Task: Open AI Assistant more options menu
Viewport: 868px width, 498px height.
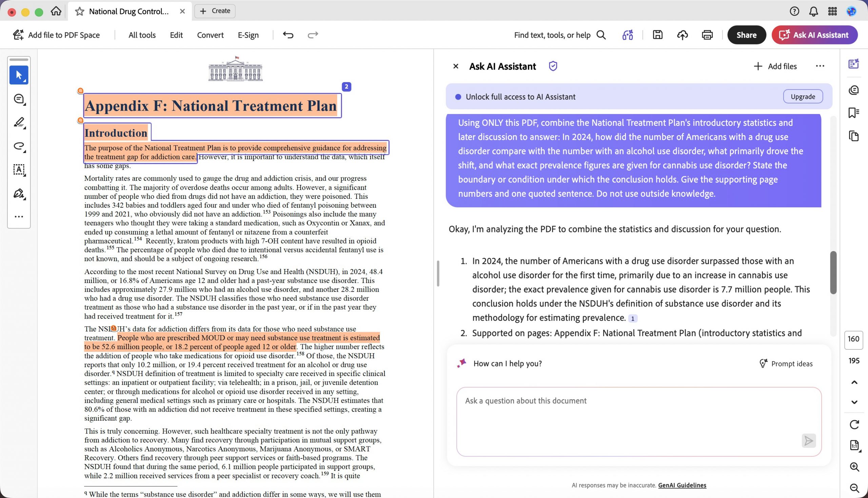Action: click(820, 66)
